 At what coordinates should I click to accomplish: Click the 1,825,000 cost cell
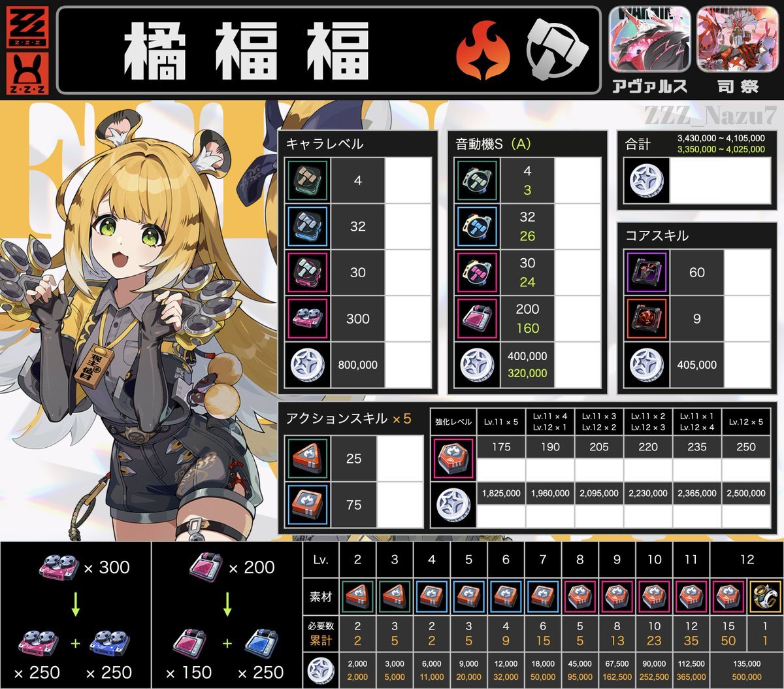501,494
